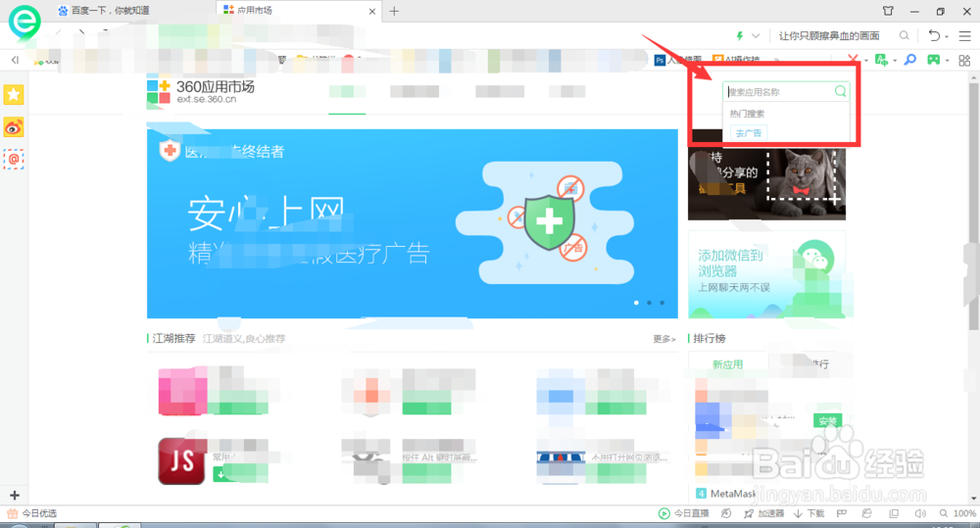Click the green lightning speed mode icon
This screenshot has width=980, height=528.
point(740,36)
